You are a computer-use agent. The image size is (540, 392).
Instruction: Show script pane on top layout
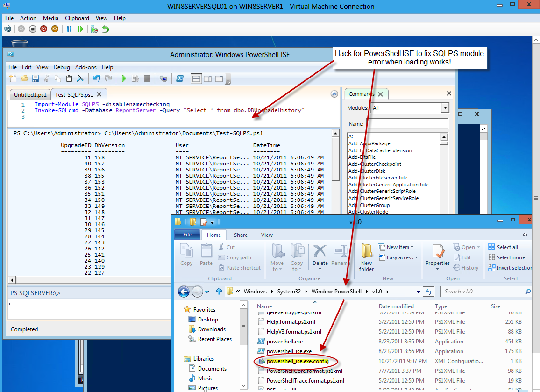196,79
